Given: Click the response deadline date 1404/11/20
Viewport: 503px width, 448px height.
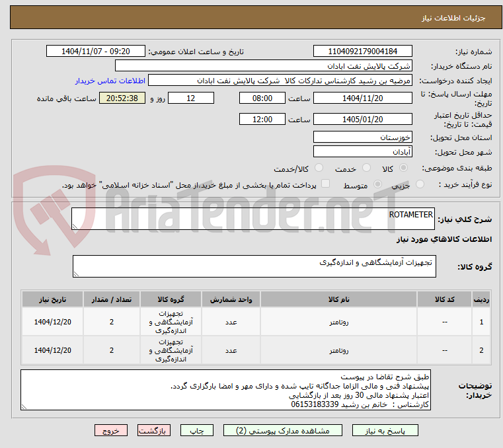Looking at the screenshot, I should pyautogui.click(x=362, y=98).
